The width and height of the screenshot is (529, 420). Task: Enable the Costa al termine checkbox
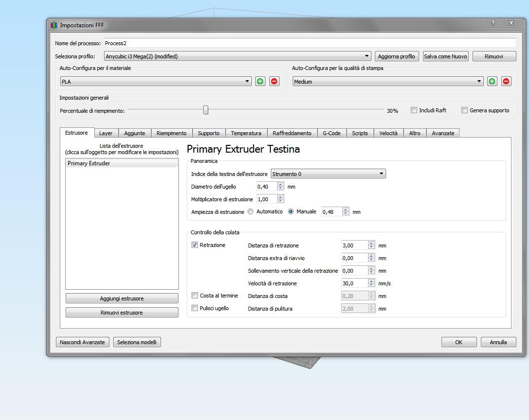(x=195, y=296)
